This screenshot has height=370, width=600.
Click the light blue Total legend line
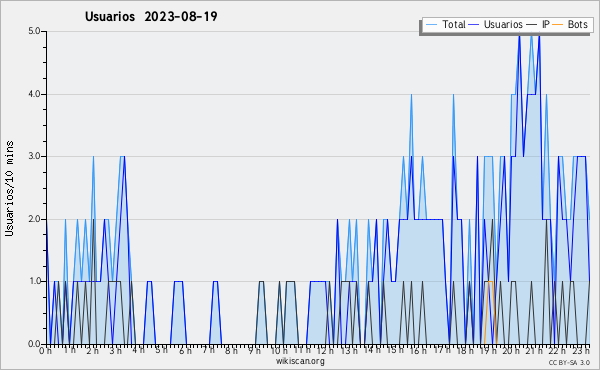coord(431,25)
